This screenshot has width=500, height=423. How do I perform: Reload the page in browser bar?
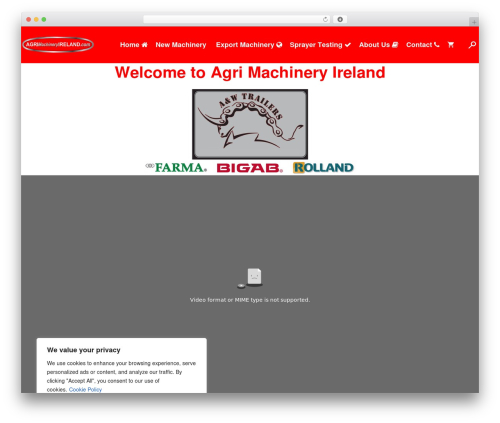[x=325, y=19]
